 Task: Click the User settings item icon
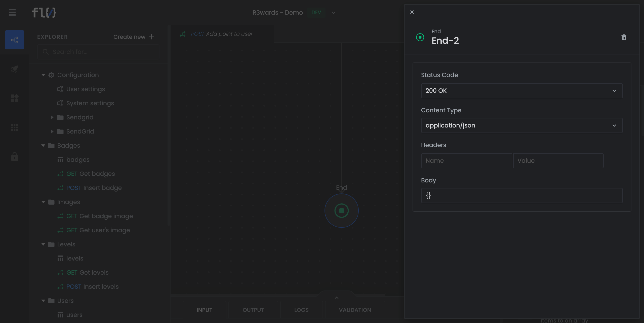click(60, 89)
